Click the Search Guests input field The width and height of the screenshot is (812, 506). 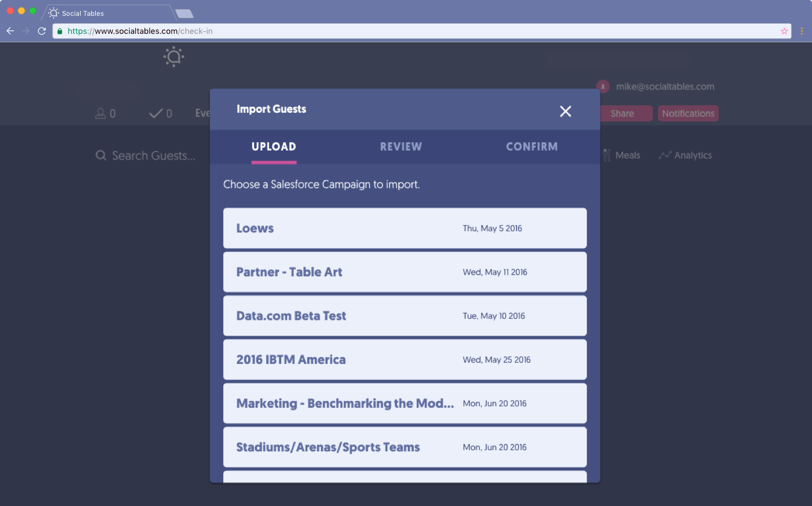[x=152, y=155]
